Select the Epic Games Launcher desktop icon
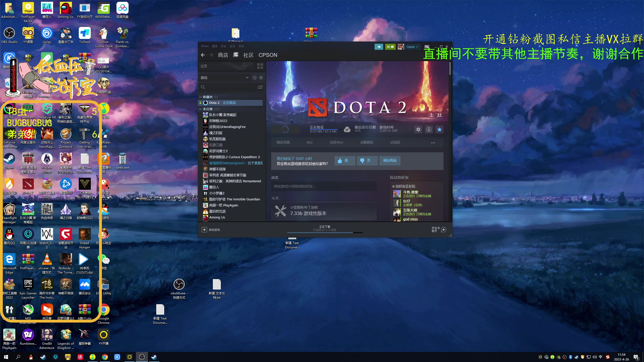Viewport: 644px width, 362px height. tap(28, 289)
